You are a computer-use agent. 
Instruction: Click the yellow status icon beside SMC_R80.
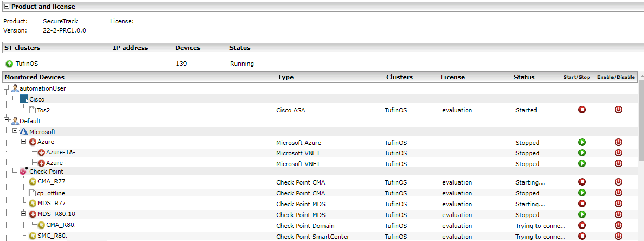pos(33,236)
